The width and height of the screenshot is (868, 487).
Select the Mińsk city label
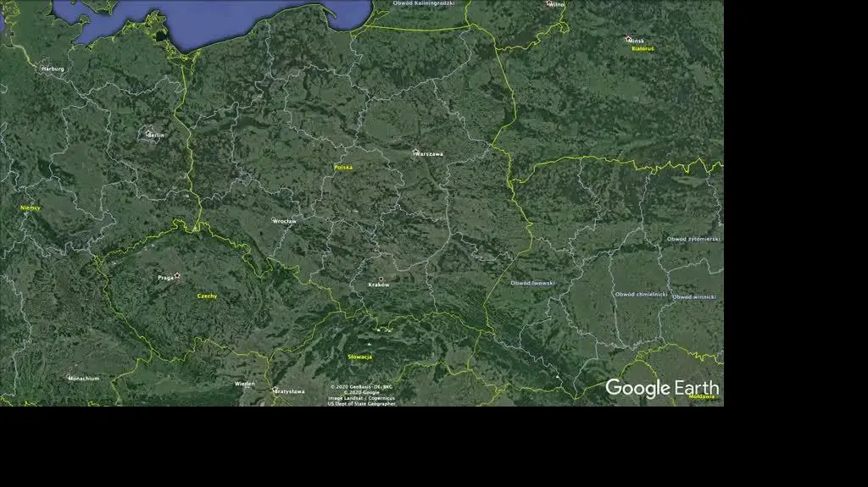[x=637, y=42]
